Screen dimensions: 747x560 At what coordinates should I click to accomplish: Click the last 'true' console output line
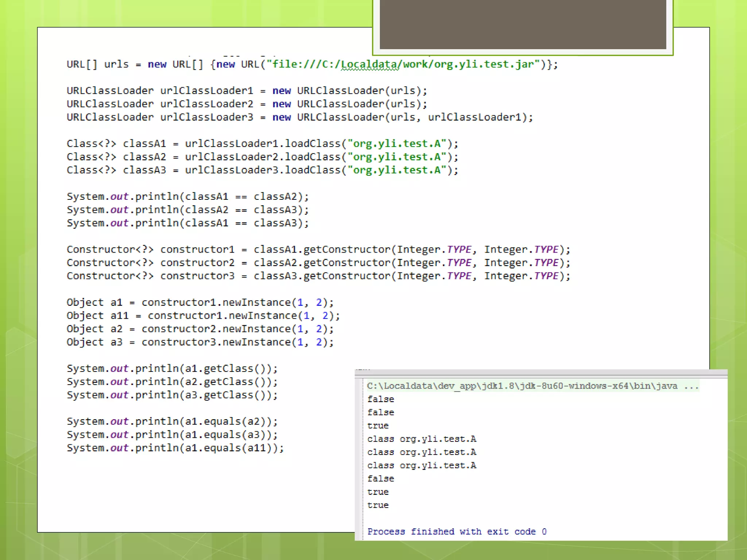click(378, 505)
